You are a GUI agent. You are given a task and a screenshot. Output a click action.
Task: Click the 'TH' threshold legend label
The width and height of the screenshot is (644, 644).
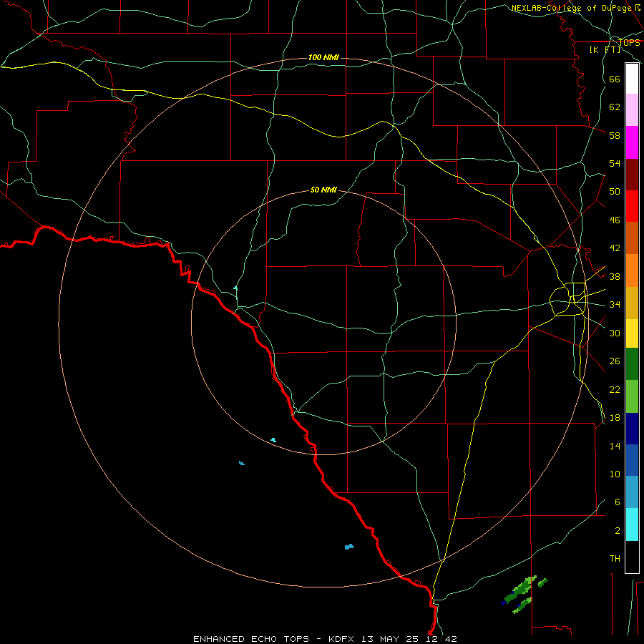(615, 558)
